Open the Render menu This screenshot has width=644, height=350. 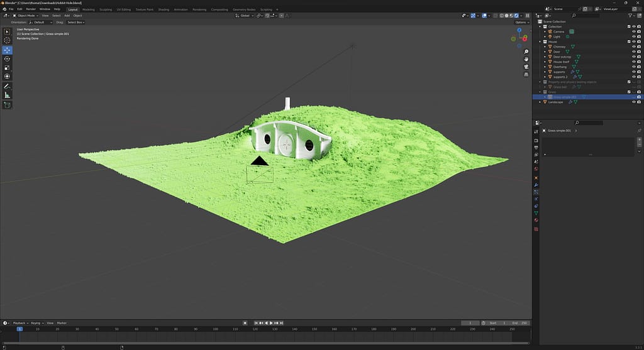click(31, 9)
